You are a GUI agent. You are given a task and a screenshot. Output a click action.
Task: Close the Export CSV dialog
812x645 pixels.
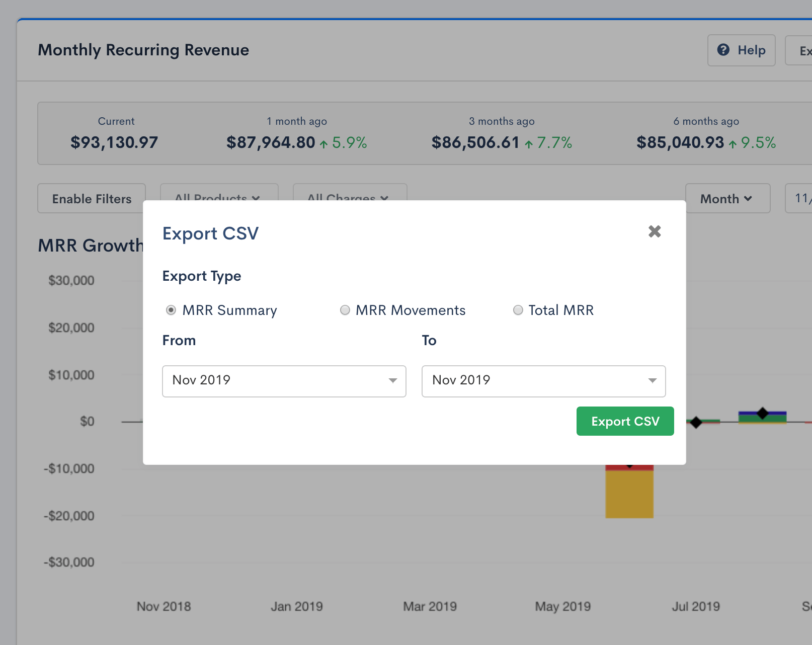point(655,231)
